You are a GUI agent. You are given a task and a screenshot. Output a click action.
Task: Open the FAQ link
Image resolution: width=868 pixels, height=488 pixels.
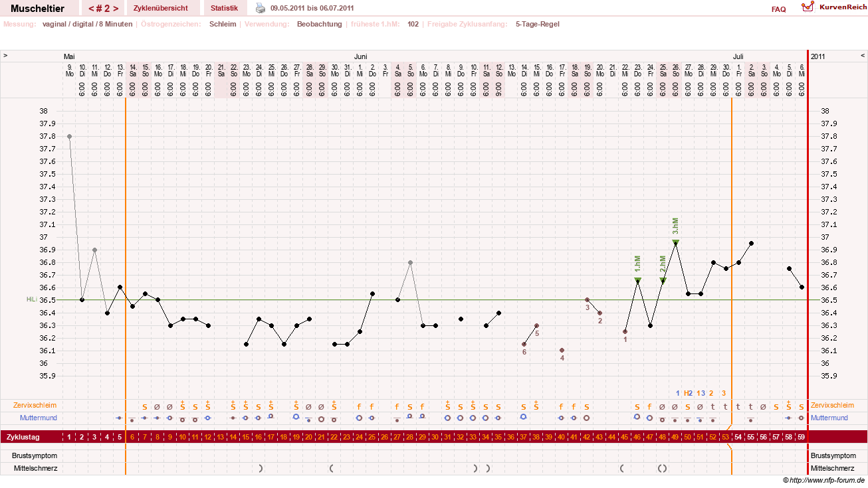[778, 9]
